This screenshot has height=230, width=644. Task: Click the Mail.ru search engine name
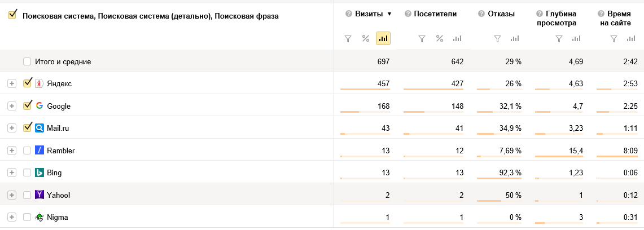58,129
